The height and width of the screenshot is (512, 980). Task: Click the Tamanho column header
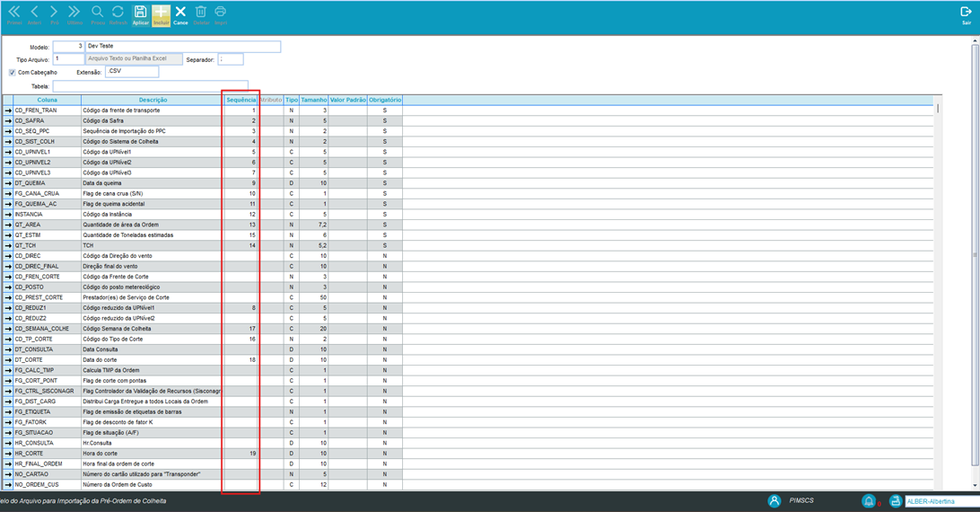pyautogui.click(x=314, y=100)
